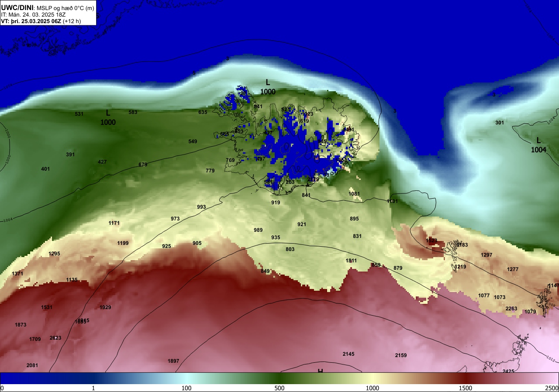
Task: Click the 1295 height value
Action: pos(54,254)
